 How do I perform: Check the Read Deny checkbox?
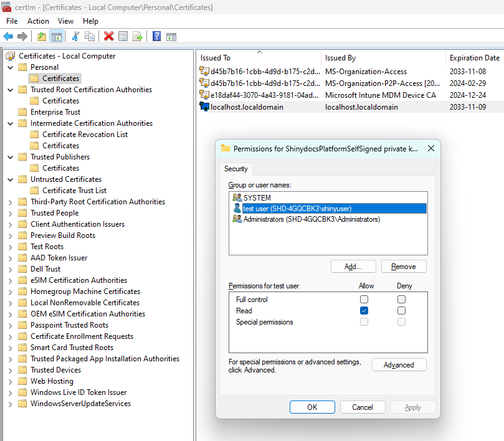point(402,311)
